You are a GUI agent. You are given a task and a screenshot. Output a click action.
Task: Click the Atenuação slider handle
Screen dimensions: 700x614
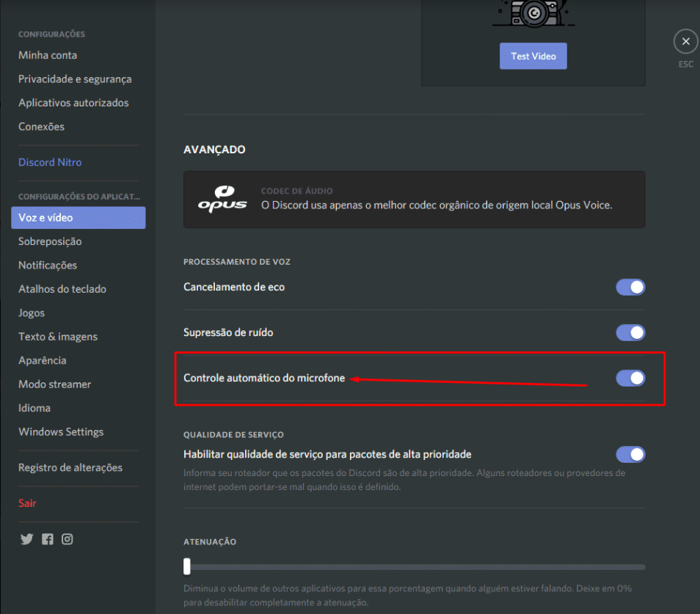click(x=187, y=567)
